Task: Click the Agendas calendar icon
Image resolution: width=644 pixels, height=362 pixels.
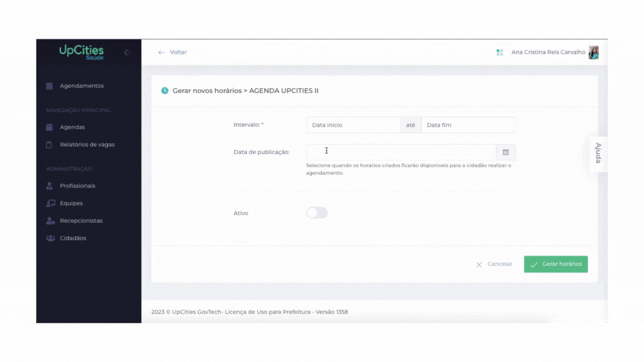Action: [49, 127]
